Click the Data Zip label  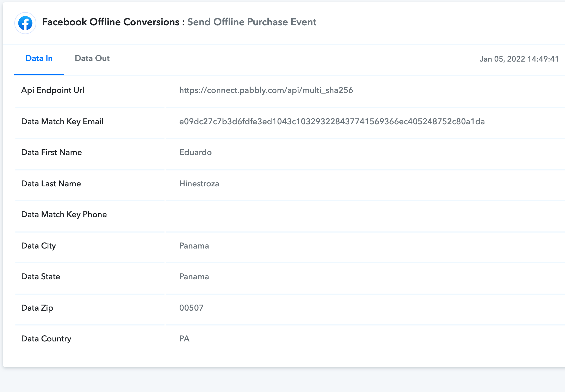[37, 308]
